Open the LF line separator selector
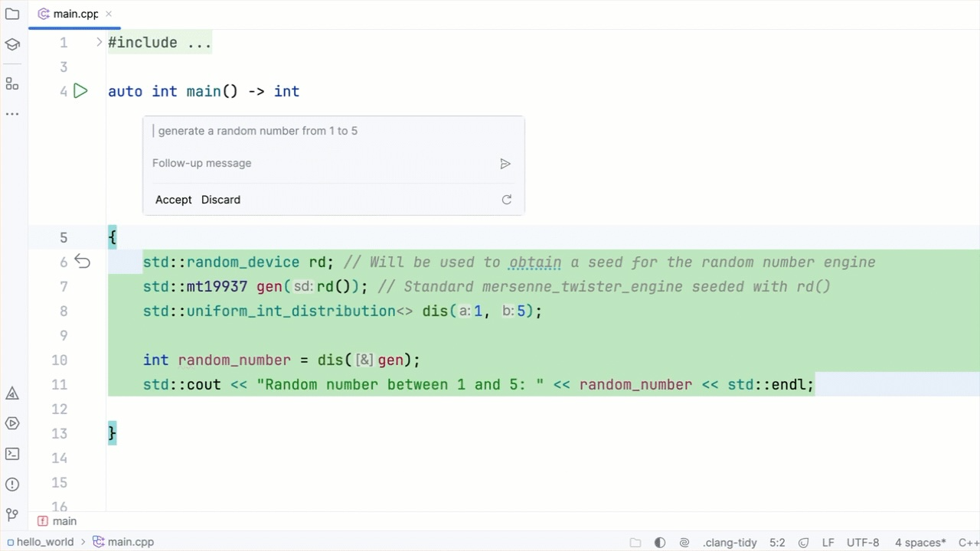The image size is (980, 551). pyautogui.click(x=828, y=543)
